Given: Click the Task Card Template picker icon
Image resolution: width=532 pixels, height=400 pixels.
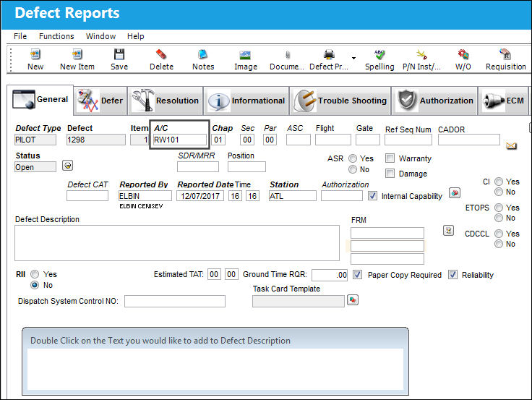Looking at the screenshot, I should coord(353,300).
